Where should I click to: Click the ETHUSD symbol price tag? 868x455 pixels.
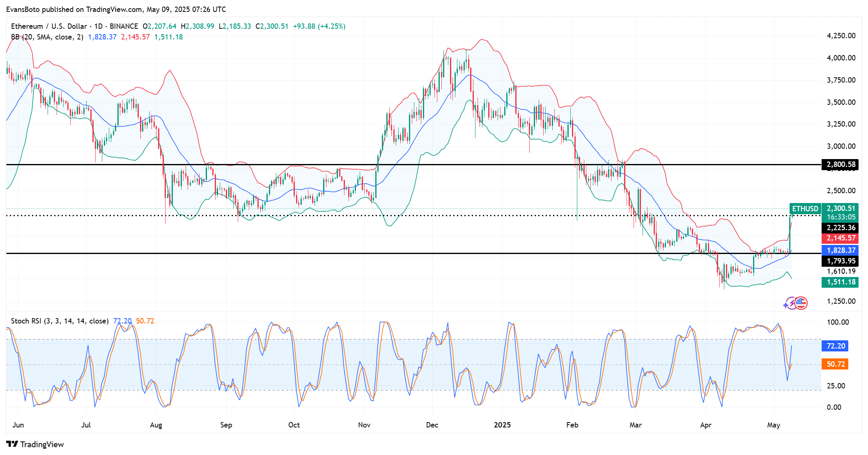(x=805, y=208)
